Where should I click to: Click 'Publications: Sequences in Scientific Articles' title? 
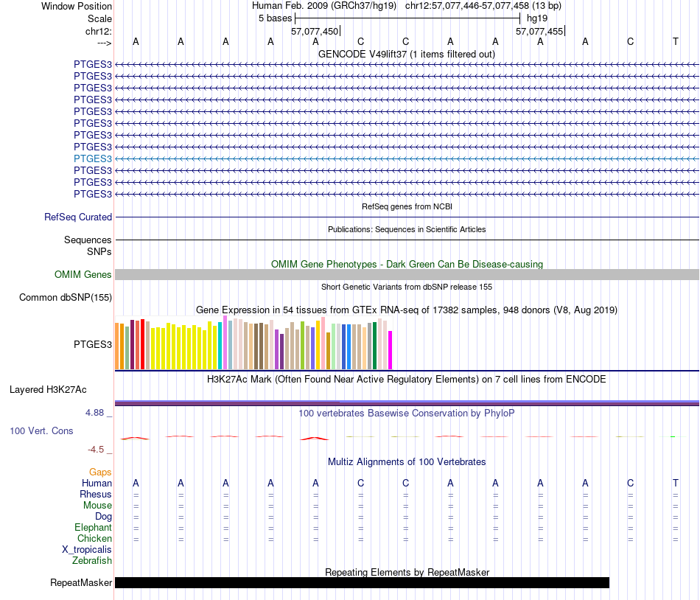(x=407, y=229)
